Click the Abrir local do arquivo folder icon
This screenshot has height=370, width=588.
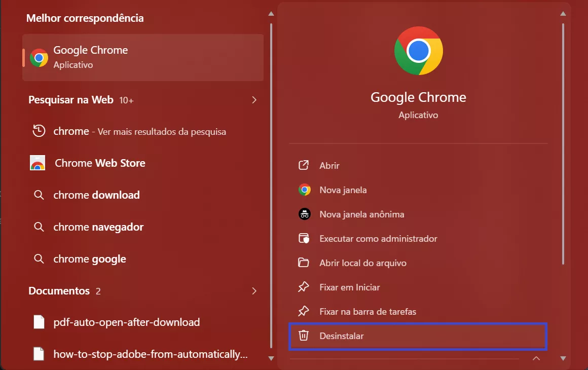304,263
